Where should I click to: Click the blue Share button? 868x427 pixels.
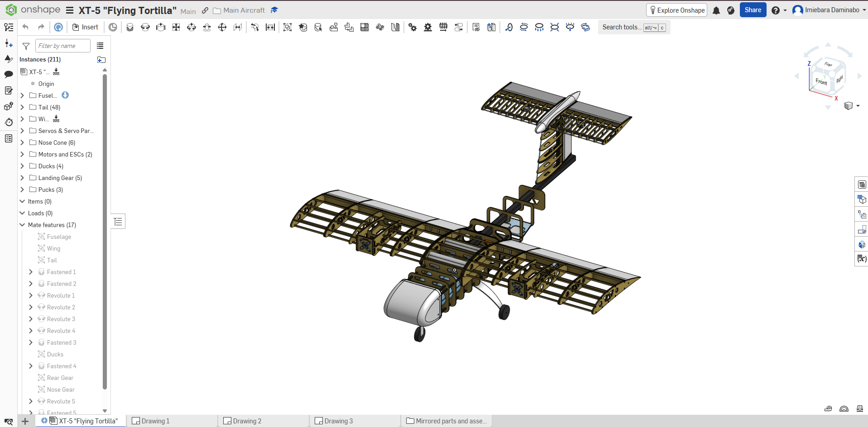[753, 10]
